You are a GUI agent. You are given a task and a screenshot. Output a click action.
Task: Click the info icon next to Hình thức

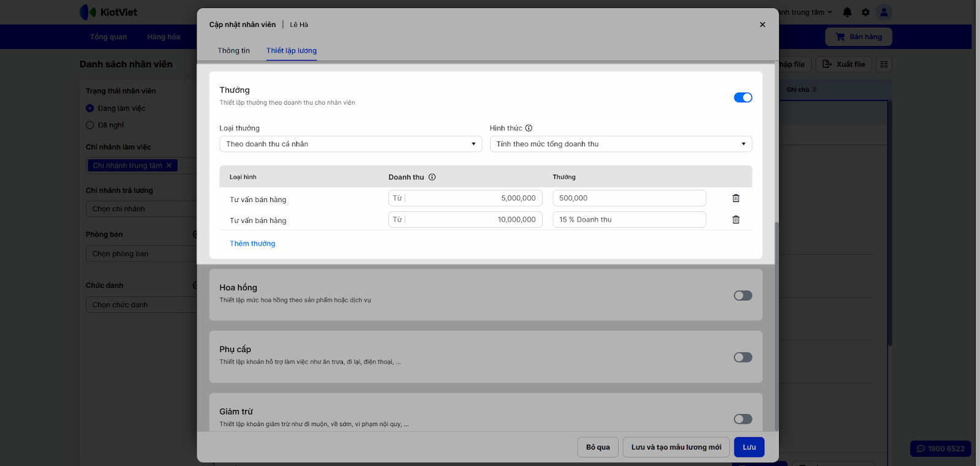click(529, 128)
